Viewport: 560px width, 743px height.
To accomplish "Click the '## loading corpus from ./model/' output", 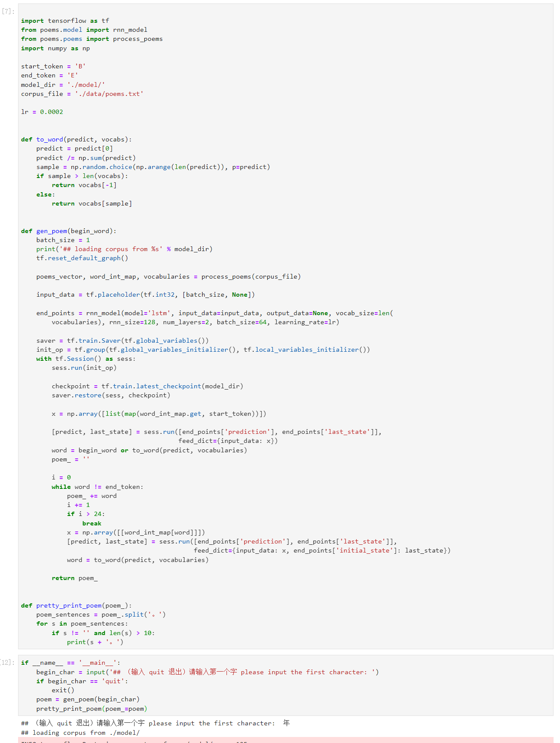I will (80, 733).
